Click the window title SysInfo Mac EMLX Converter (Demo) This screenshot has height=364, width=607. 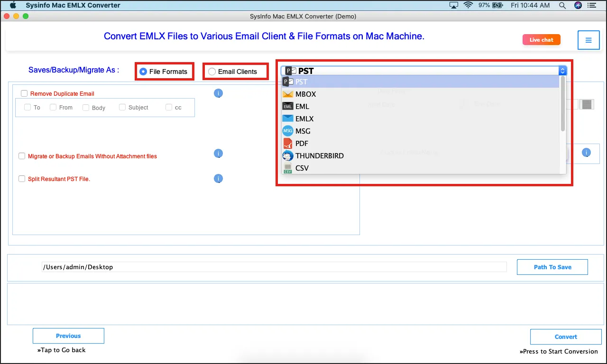pyautogui.click(x=303, y=16)
